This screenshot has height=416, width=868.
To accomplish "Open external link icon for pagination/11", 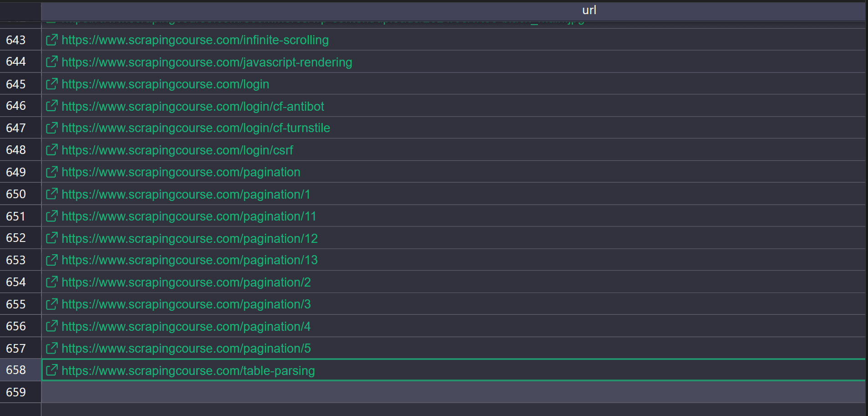I will pyautogui.click(x=52, y=216).
